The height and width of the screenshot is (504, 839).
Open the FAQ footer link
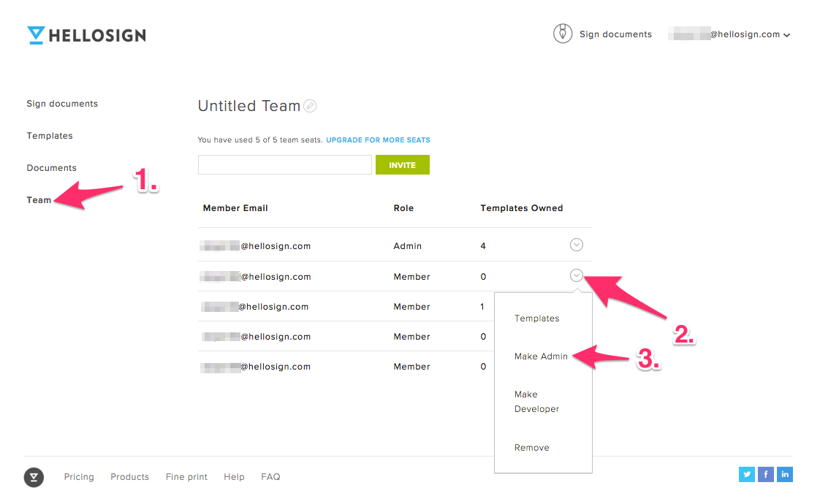(270, 477)
